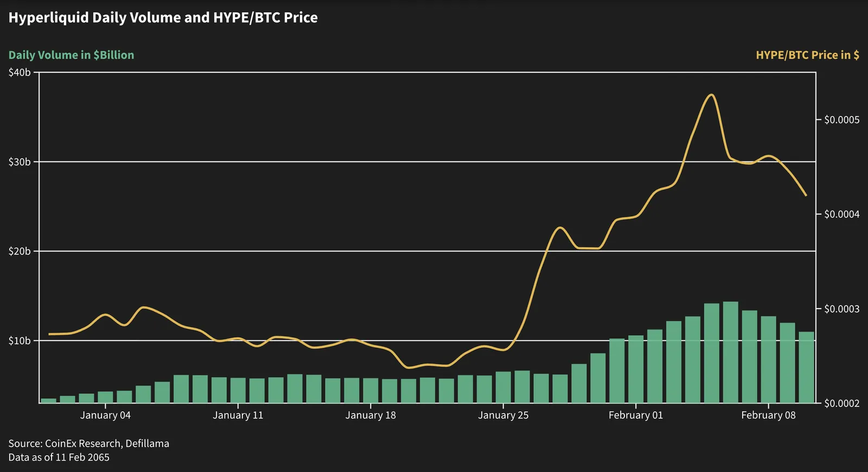The height and width of the screenshot is (472, 868).
Task: Click the 'HYPE/BTC Price in $' axis label
Action: pos(807,55)
